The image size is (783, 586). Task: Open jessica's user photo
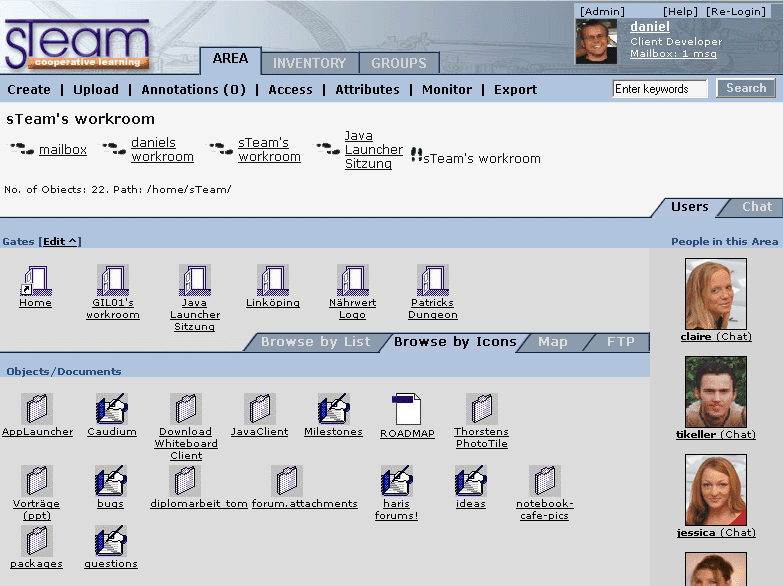pos(716,490)
